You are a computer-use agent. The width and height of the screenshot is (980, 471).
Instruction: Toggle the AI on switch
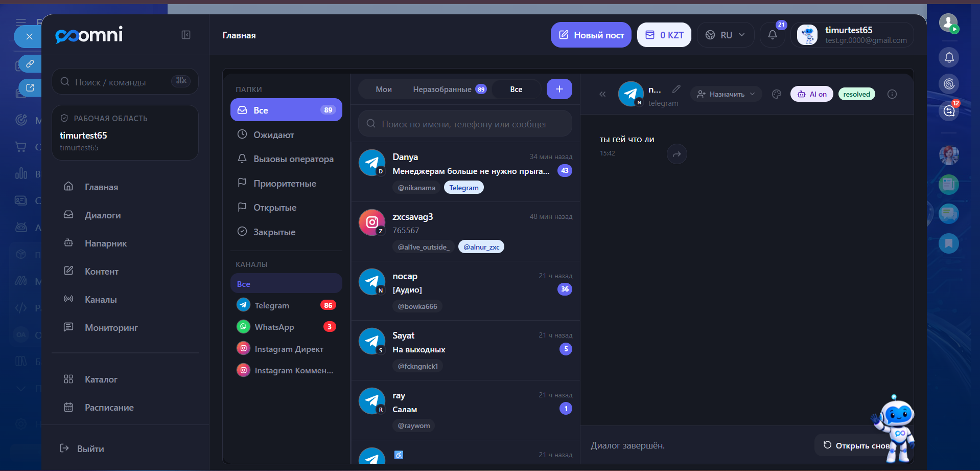pos(812,94)
